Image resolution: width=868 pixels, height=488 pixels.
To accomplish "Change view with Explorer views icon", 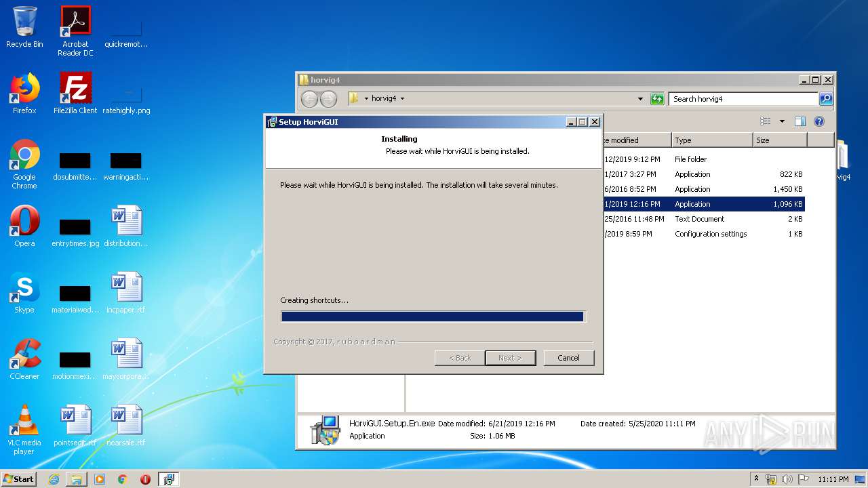I will (766, 121).
